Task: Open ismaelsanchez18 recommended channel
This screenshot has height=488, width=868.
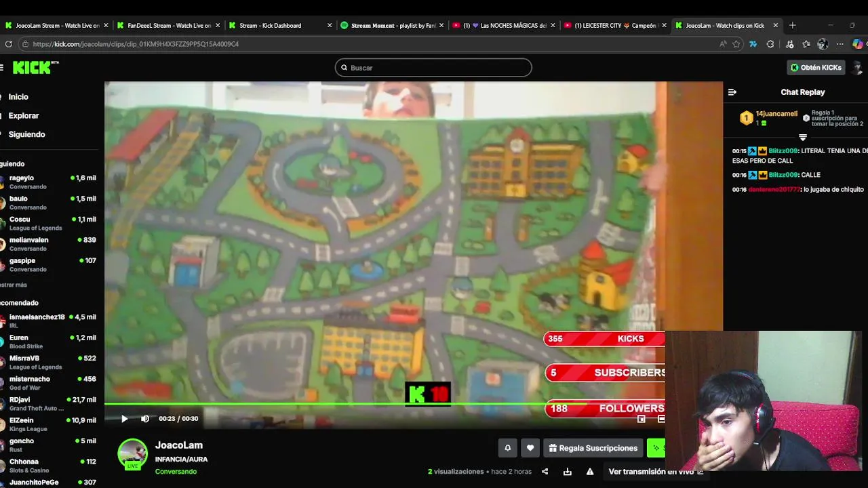Action: [x=49, y=321]
